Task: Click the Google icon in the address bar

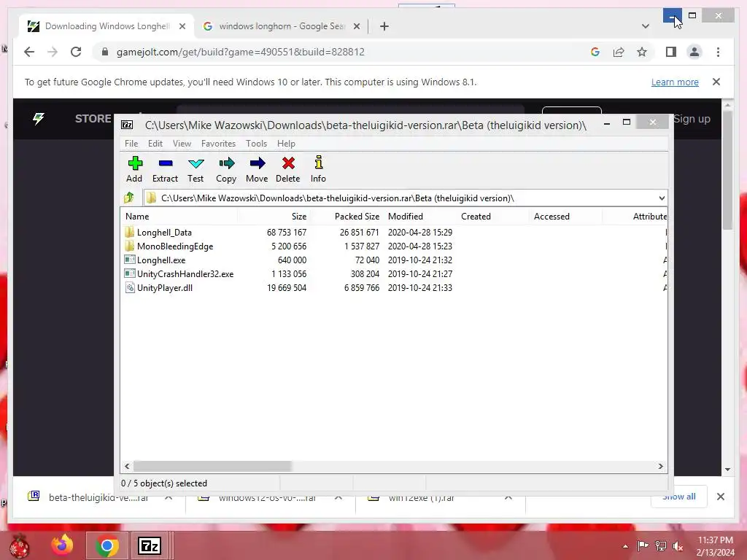Action: click(595, 52)
